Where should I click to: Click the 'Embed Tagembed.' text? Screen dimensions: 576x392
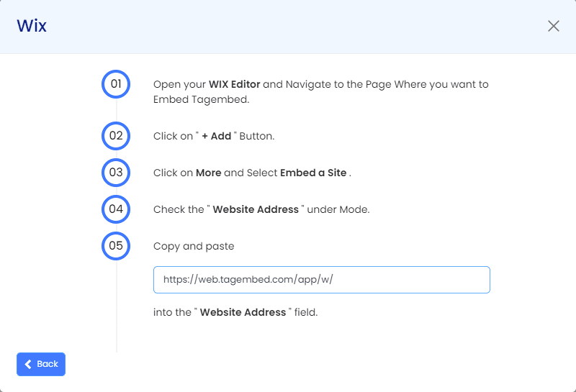(202, 99)
